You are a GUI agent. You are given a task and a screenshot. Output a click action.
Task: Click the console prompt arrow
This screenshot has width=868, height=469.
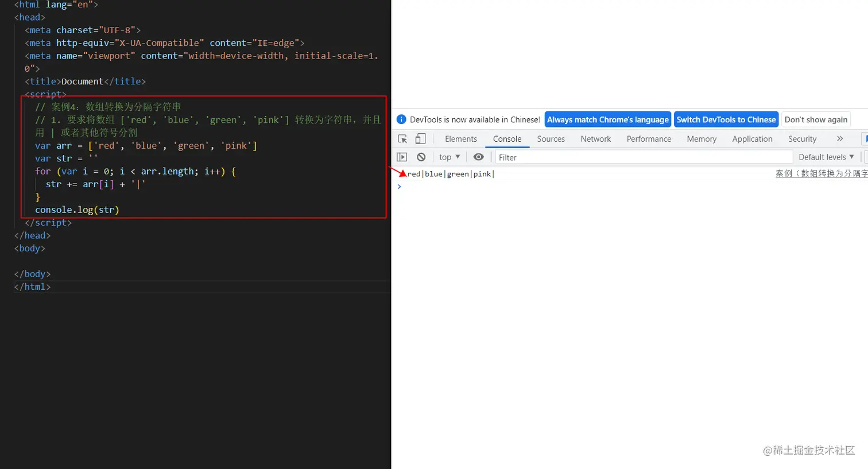pos(400,186)
